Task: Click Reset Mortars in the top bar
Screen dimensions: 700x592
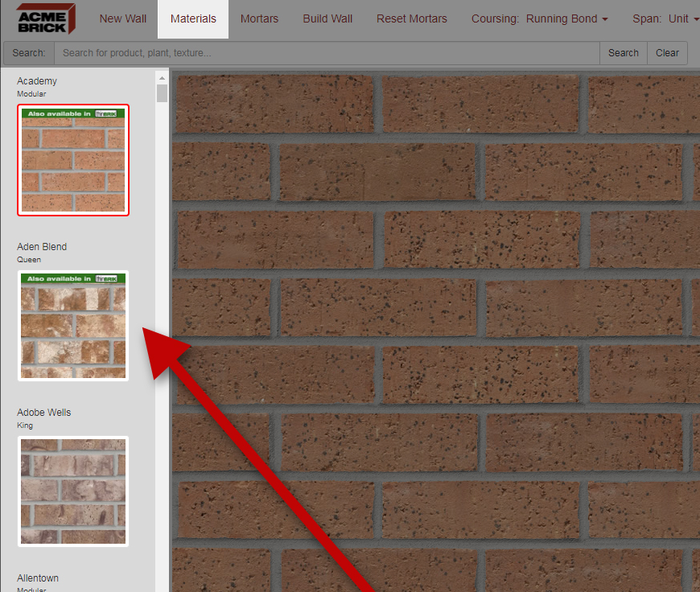Action: 411,18
